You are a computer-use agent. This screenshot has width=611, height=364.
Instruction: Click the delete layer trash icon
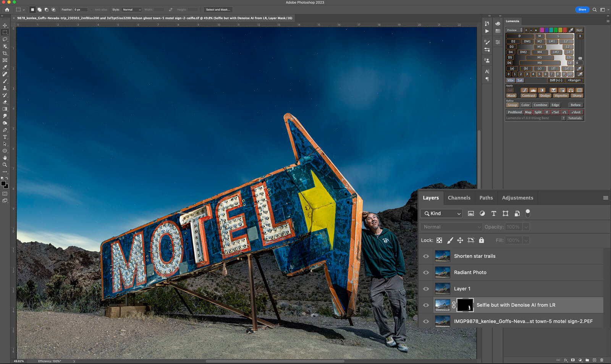point(602,360)
